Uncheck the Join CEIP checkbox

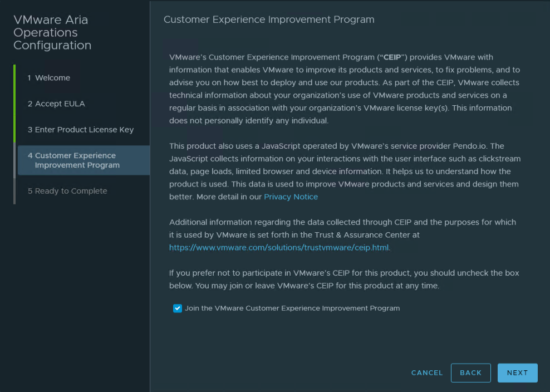point(178,308)
